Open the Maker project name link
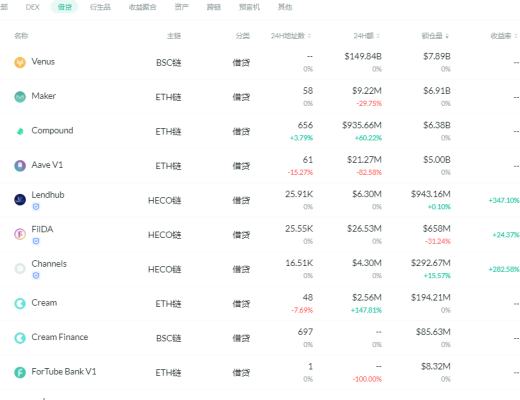The height and width of the screenshot is (400, 520). tap(44, 96)
